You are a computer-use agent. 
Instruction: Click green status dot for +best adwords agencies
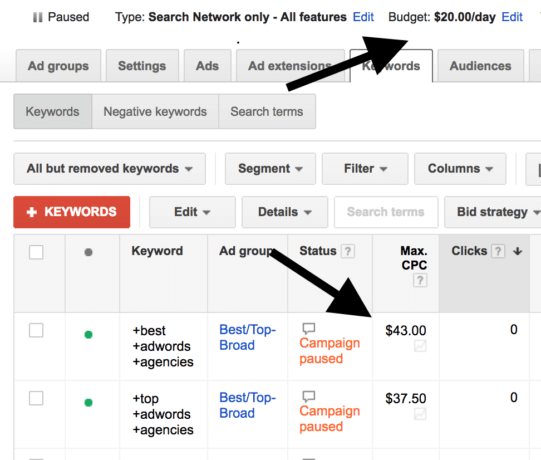pyautogui.click(x=88, y=334)
